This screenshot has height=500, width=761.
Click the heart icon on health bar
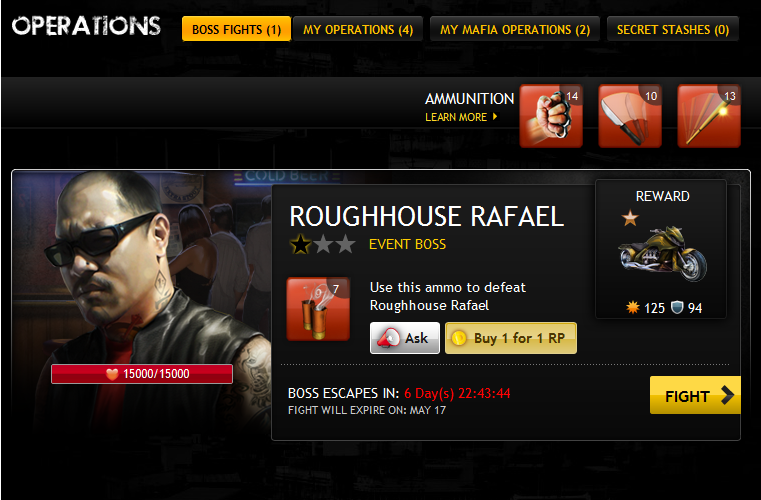point(112,374)
